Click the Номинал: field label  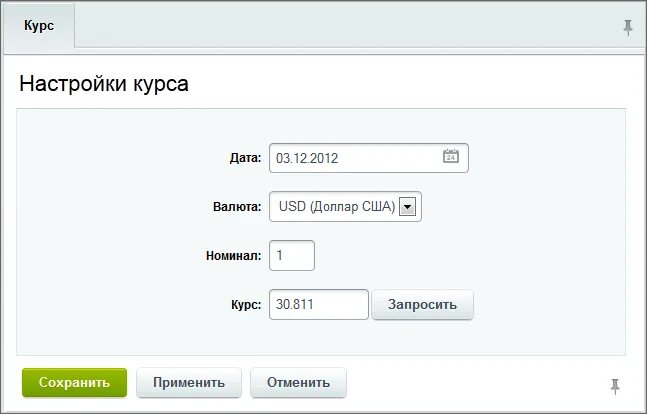[234, 255]
